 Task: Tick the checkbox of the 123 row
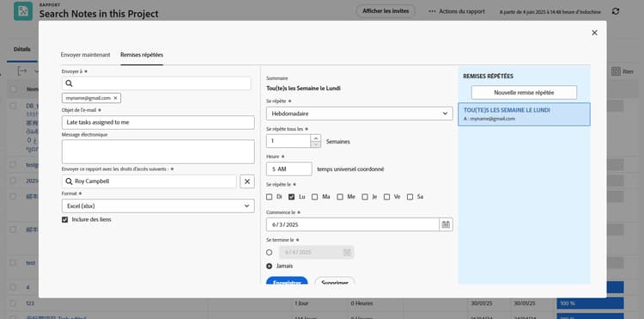pos(13,304)
